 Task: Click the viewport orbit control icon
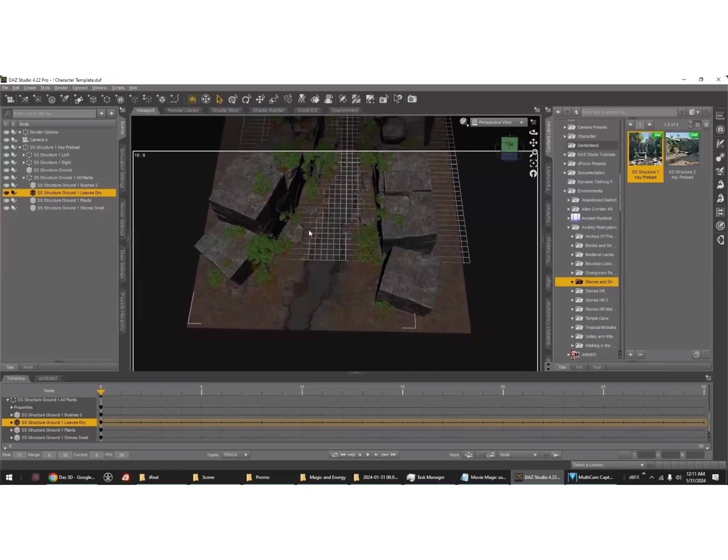(x=533, y=132)
